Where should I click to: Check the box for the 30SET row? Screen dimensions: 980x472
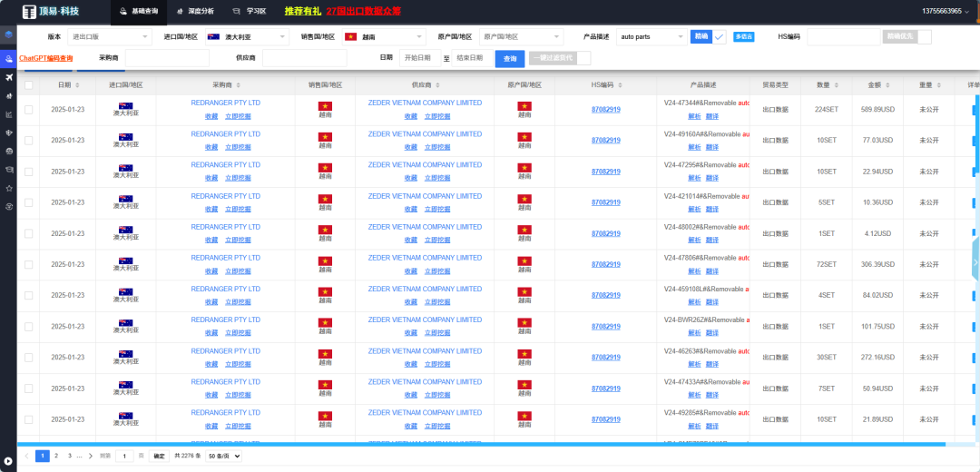click(28, 358)
